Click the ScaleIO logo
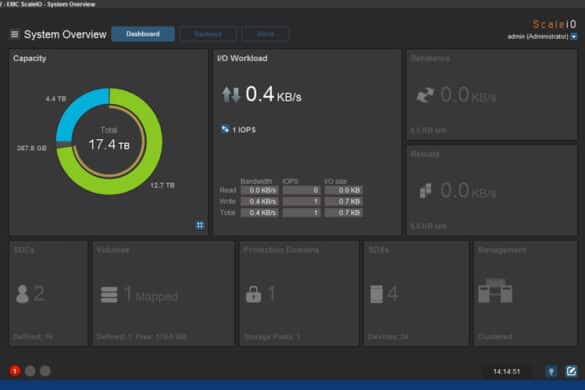This screenshot has width=585, height=390. tap(554, 24)
